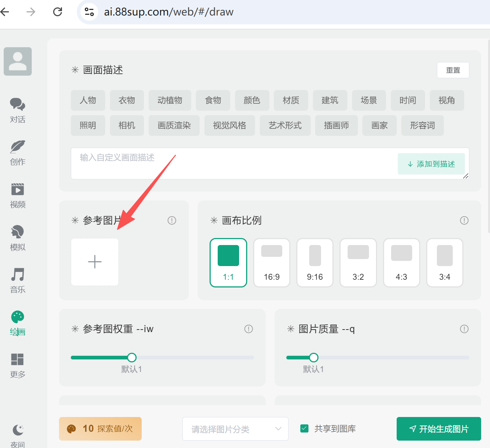Click the reference image upload plus area
Viewport: 490px width, 448px height.
94,262
